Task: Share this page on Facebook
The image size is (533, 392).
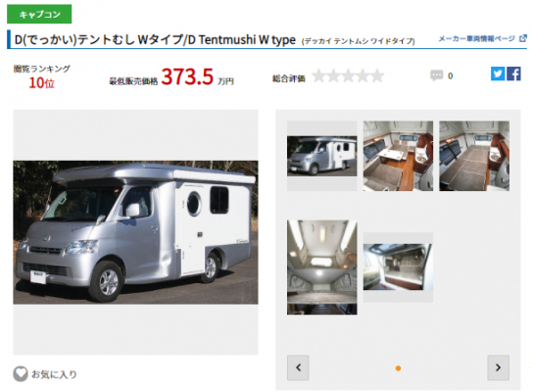Action: tap(513, 73)
